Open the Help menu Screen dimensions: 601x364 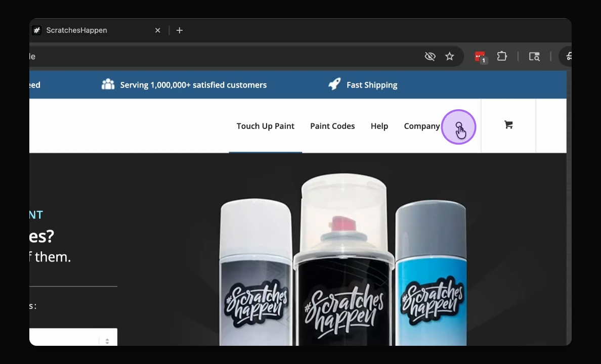(x=379, y=126)
